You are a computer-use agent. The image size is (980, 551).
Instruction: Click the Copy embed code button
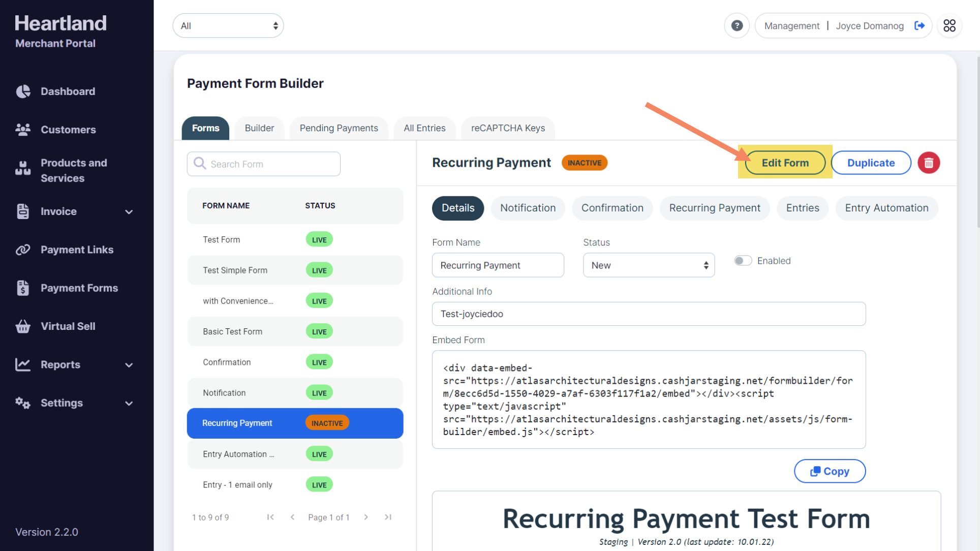point(830,471)
